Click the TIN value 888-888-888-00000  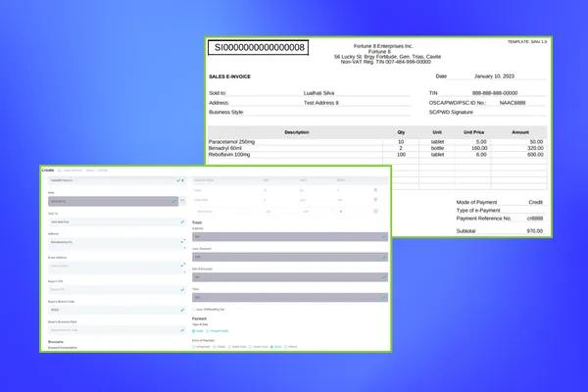point(495,93)
